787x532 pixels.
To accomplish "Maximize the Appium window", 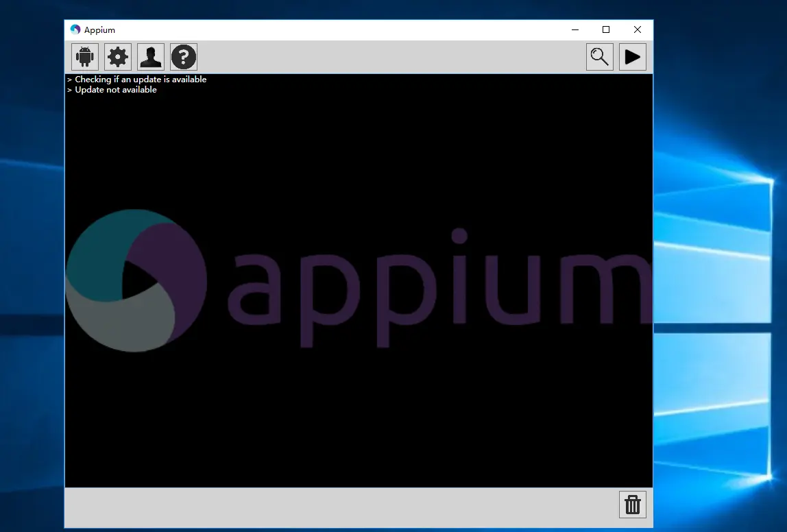I will (x=606, y=29).
